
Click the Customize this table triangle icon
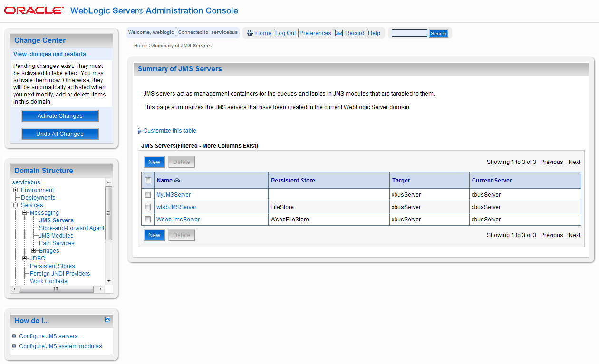(x=139, y=131)
